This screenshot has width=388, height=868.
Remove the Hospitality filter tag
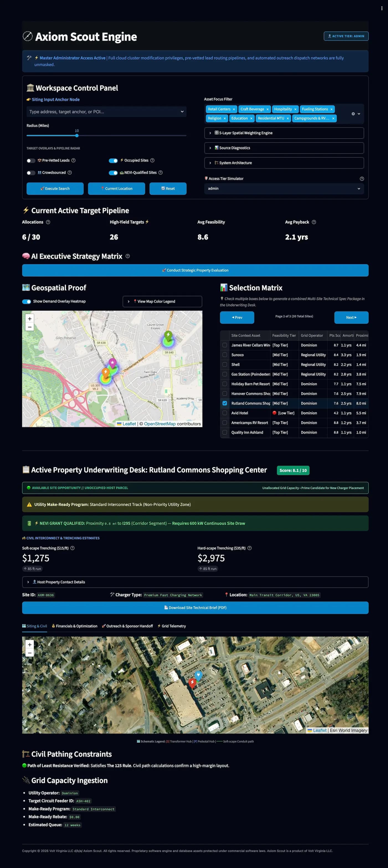coord(295,109)
